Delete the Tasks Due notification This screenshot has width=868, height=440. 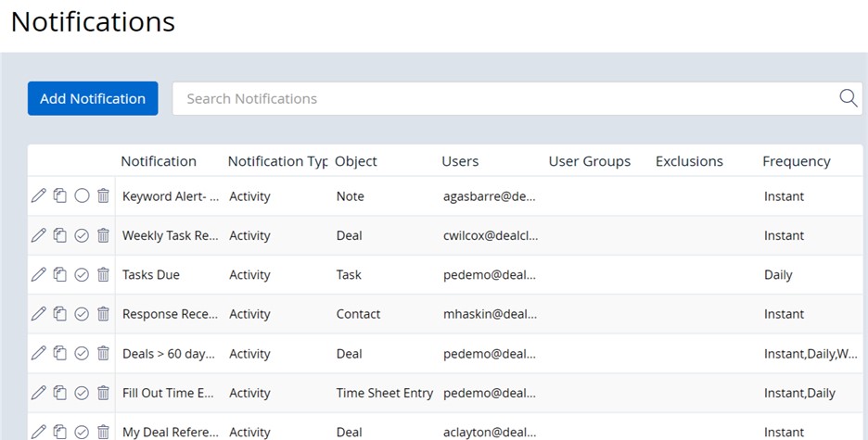pyautogui.click(x=103, y=274)
